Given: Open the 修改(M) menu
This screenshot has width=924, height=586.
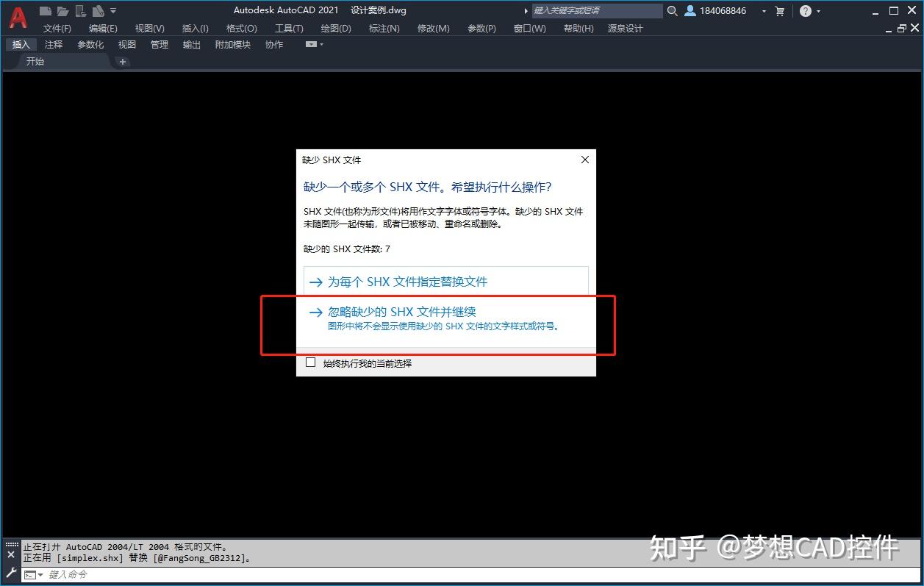Looking at the screenshot, I should [x=433, y=29].
